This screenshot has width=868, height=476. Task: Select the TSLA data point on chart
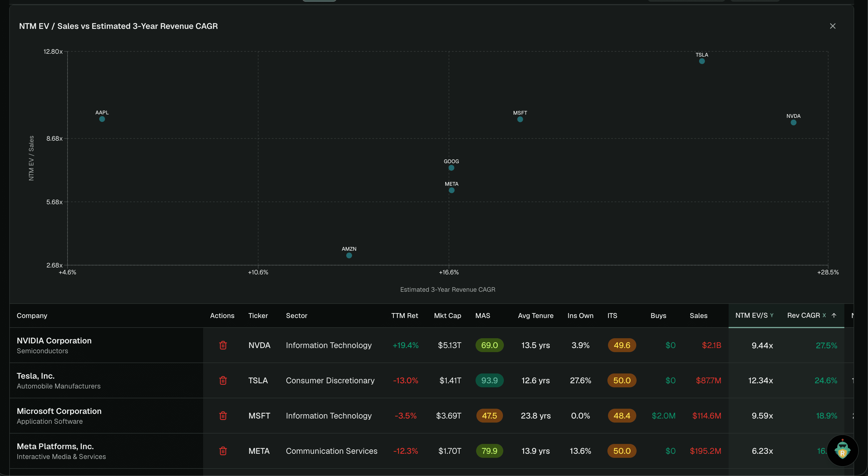click(x=701, y=61)
